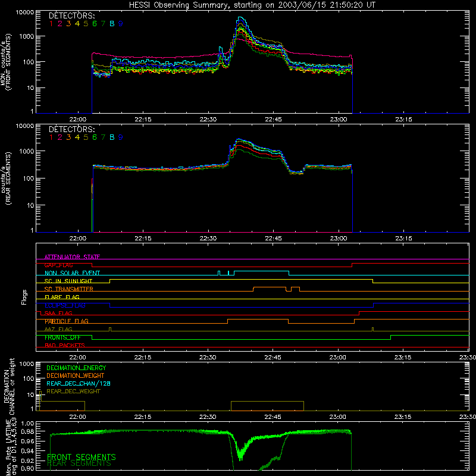Select detector 2 in rear segments legend
Screen dimensions: 476x476
(x=60, y=137)
